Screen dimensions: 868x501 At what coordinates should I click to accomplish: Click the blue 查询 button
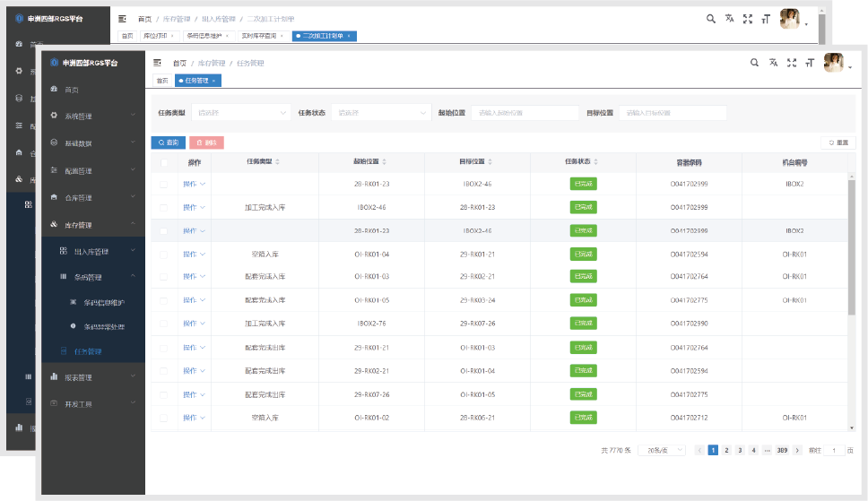point(169,143)
